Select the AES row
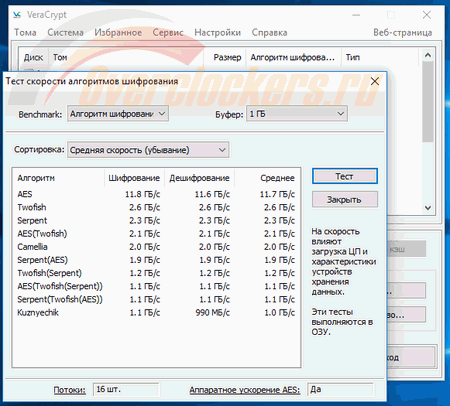The width and height of the screenshot is (450, 406). point(156,194)
